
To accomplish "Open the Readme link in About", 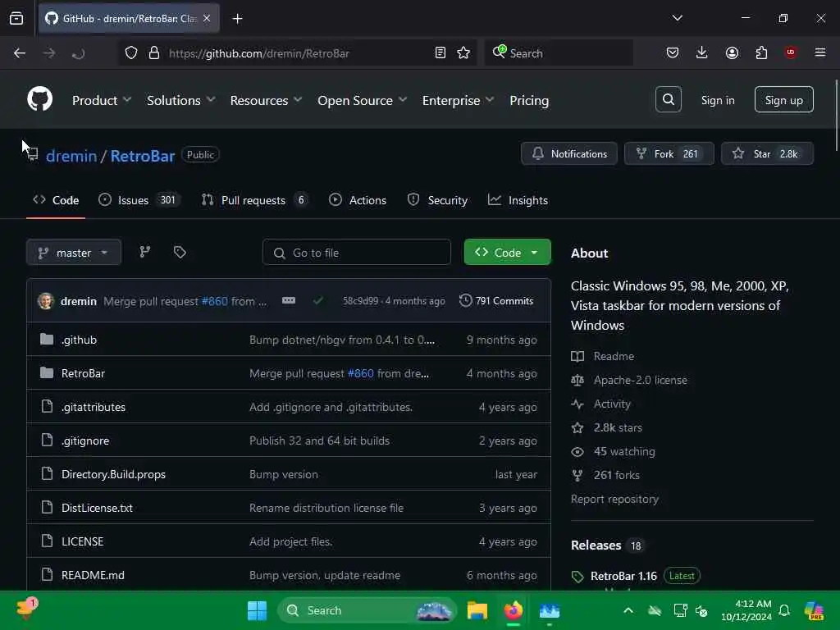I will (x=614, y=356).
